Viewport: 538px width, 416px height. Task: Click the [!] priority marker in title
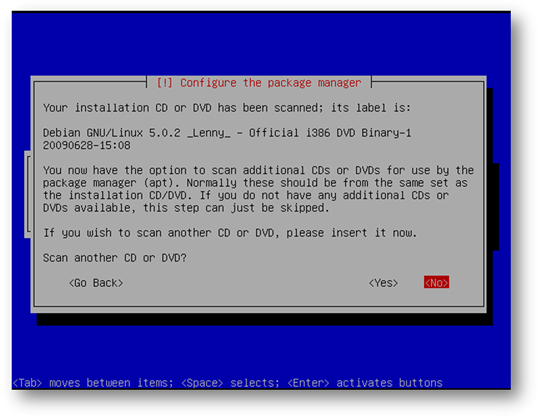click(164, 83)
